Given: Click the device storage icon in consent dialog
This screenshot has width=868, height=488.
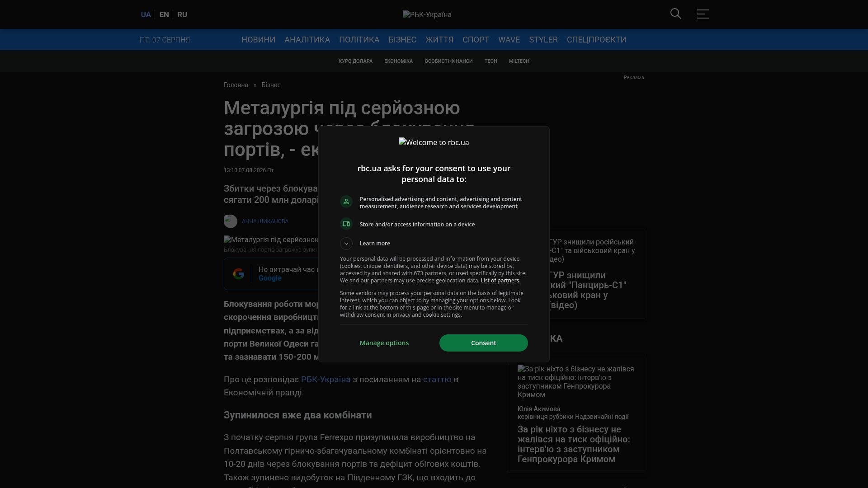Looking at the screenshot, I should (x=346, y=224).
